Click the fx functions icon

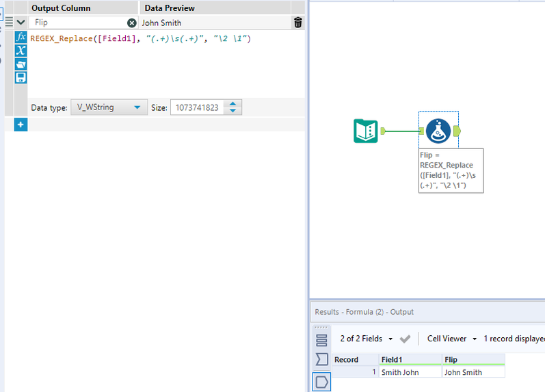[21, 37]
